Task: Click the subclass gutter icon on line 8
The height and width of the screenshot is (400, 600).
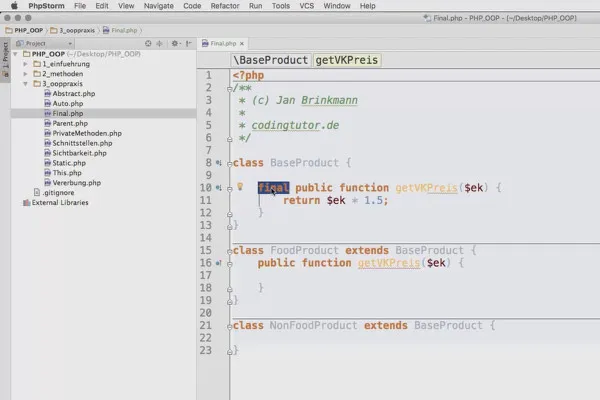Action: pos(218,163)
